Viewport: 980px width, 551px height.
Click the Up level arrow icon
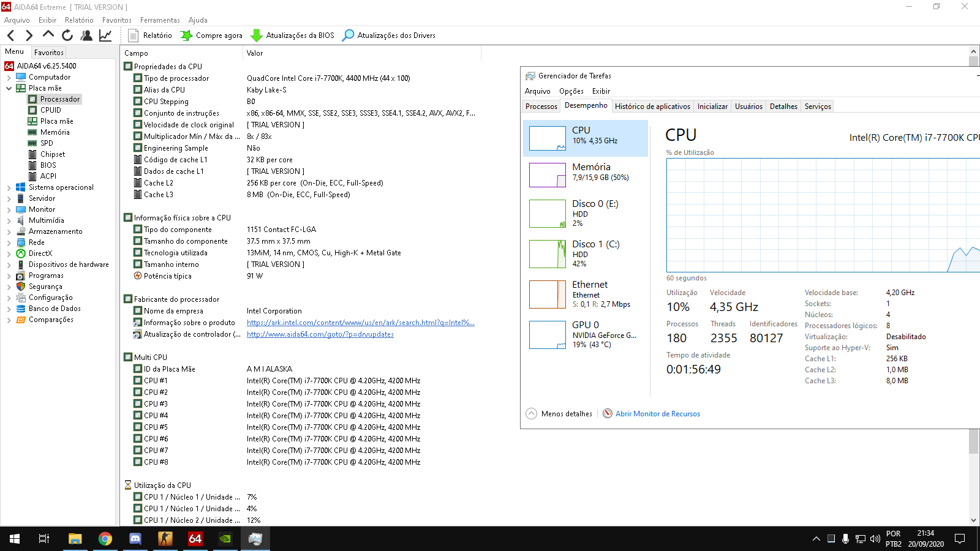coord(48,35)
